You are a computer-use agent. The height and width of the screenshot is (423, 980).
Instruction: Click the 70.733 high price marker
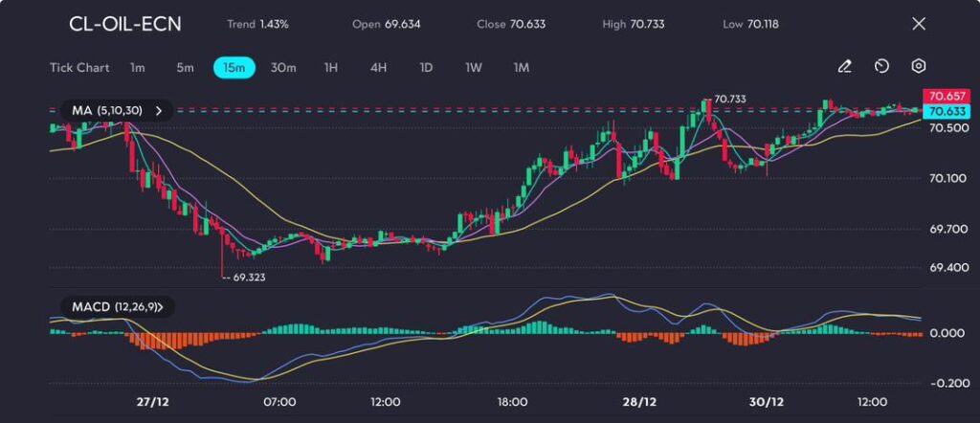click(729, 99)
